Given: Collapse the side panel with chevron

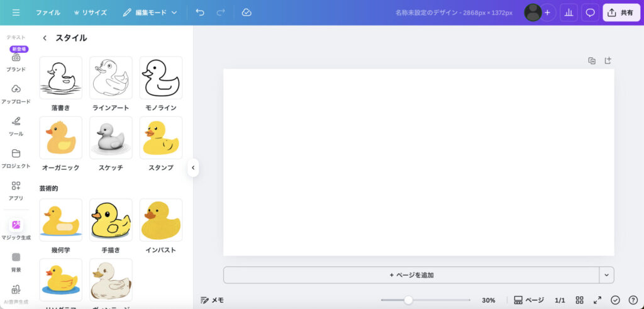Looking at the screenshot, I should 193,167.
